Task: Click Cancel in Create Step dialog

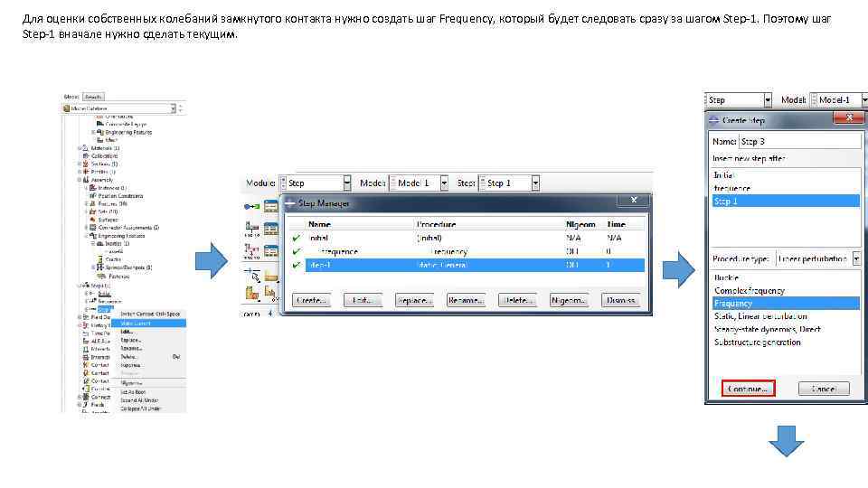Action: 824,389
